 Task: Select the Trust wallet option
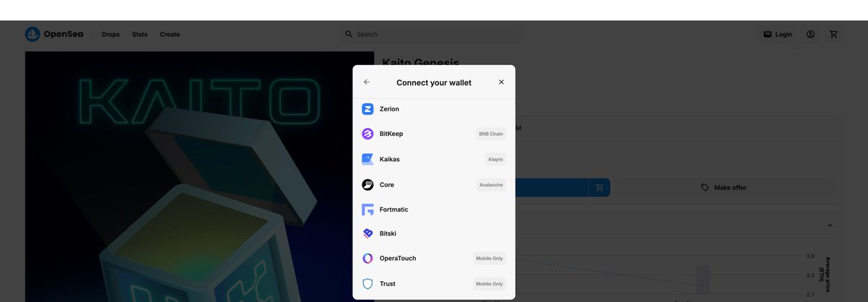click(434, 284)
